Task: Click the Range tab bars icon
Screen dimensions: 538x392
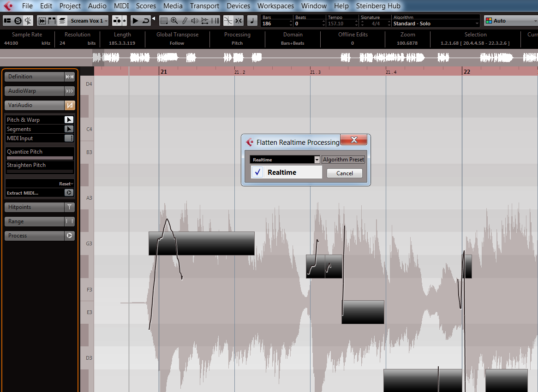Action: (70, 221)
